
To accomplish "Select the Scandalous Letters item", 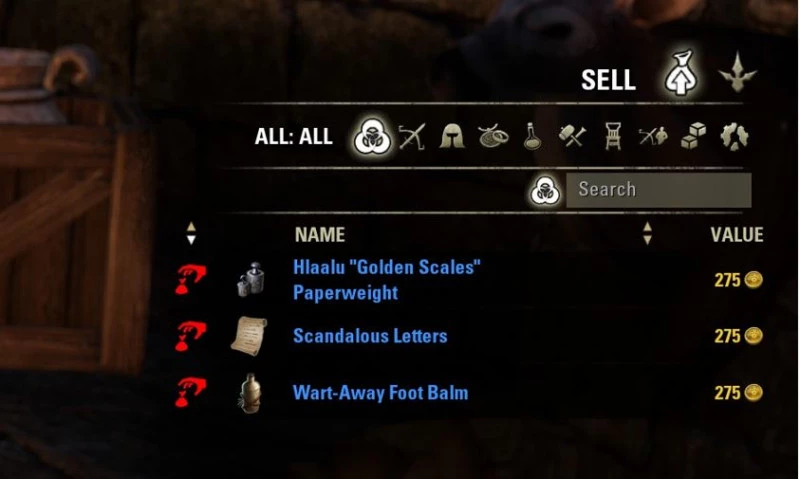I will [x=370, y=336].
